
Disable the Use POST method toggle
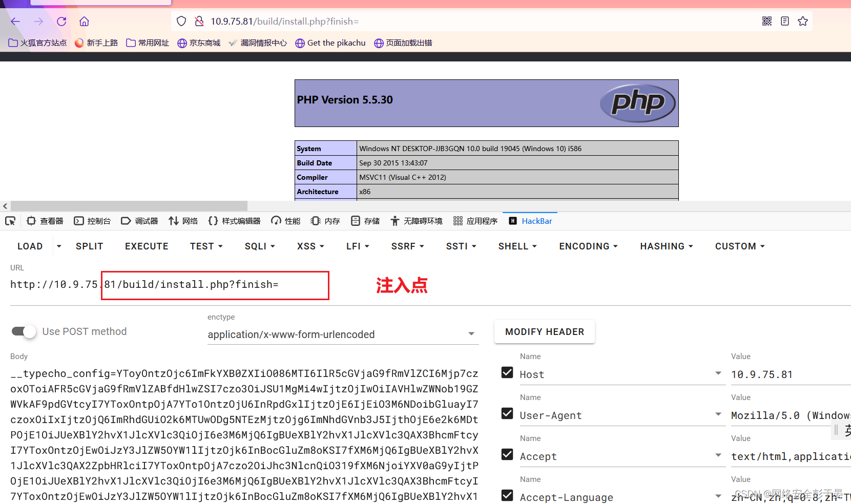[x=23, y=331]
